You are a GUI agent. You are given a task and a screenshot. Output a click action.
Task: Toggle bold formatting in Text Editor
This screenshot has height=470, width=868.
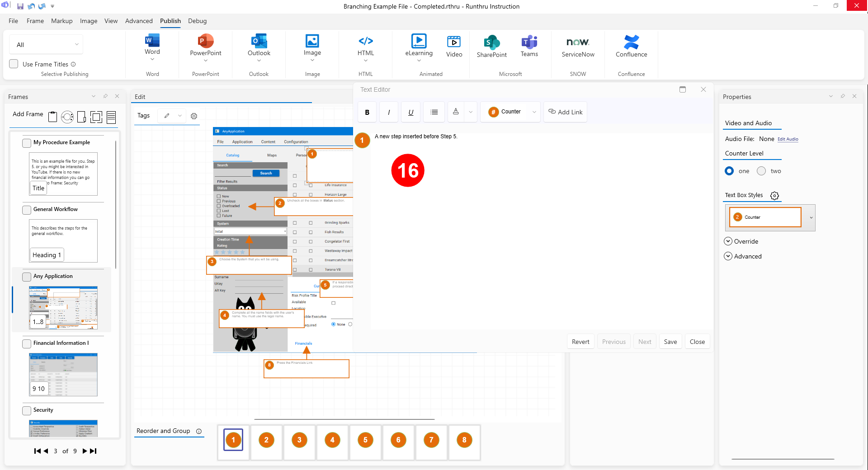tap(367, 112)
